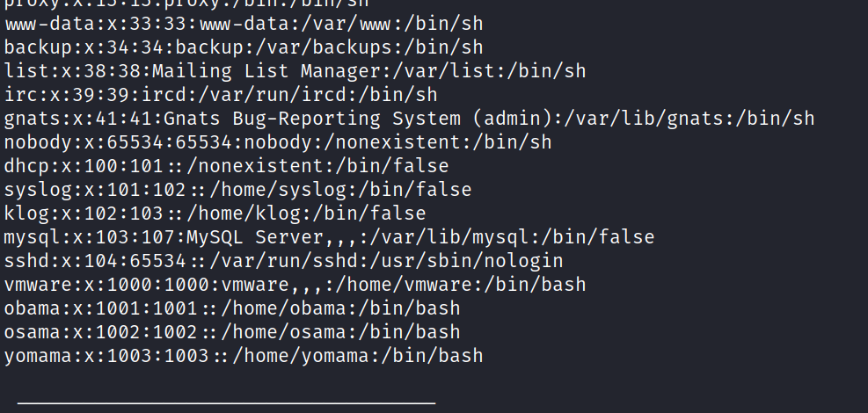
Task: Click the www-data user entry line
Action: 244,24
